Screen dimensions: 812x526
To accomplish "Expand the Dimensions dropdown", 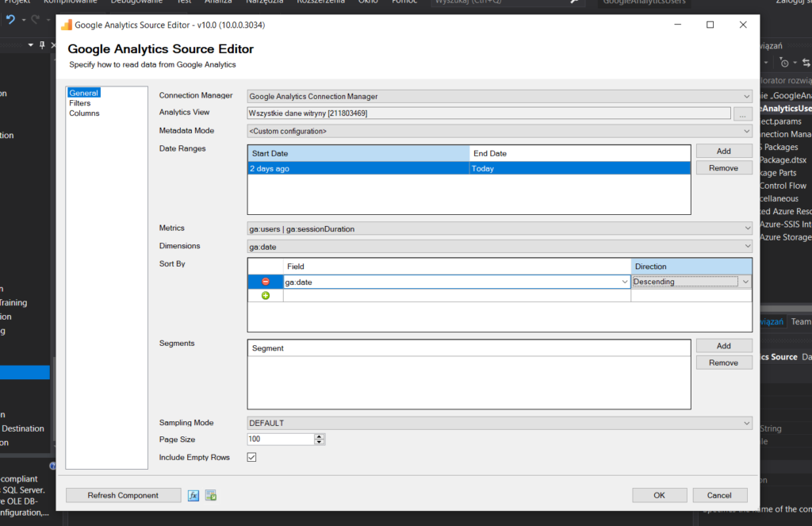I will tap(747, 247).
